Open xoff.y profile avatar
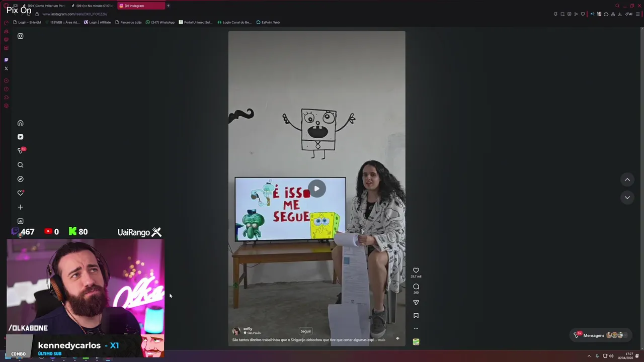The height and width of the screenshot is (362, 644). [236, 331]
